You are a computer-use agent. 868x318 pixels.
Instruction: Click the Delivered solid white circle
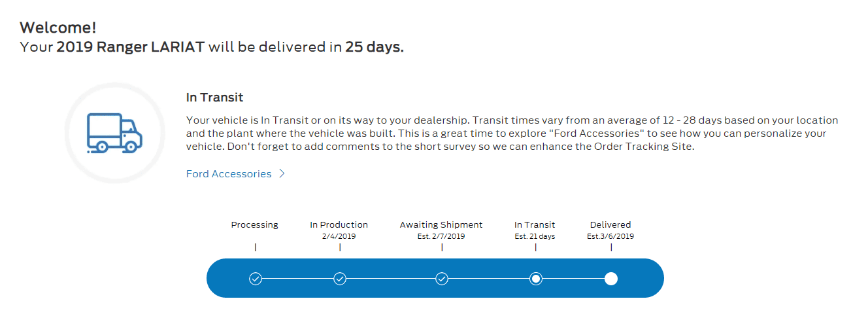611,279
